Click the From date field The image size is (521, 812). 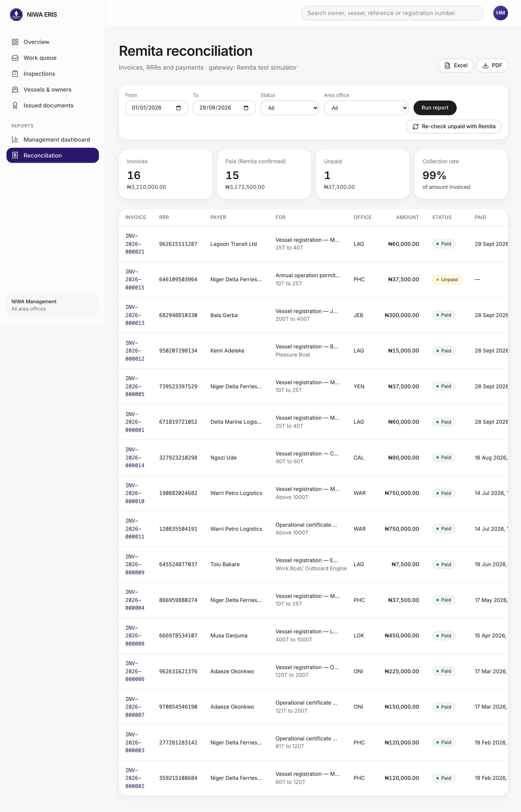[156, 108]
